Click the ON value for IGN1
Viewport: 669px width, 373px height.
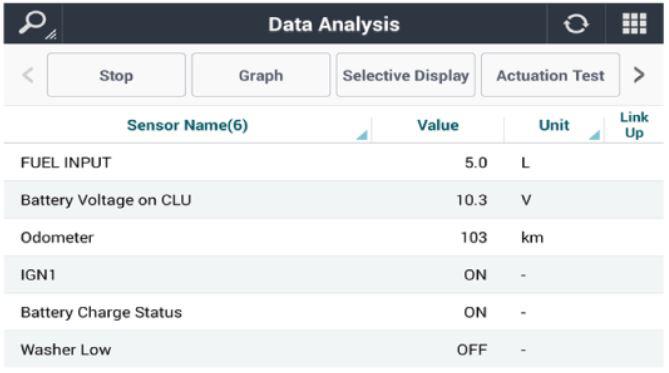[475, 274]
